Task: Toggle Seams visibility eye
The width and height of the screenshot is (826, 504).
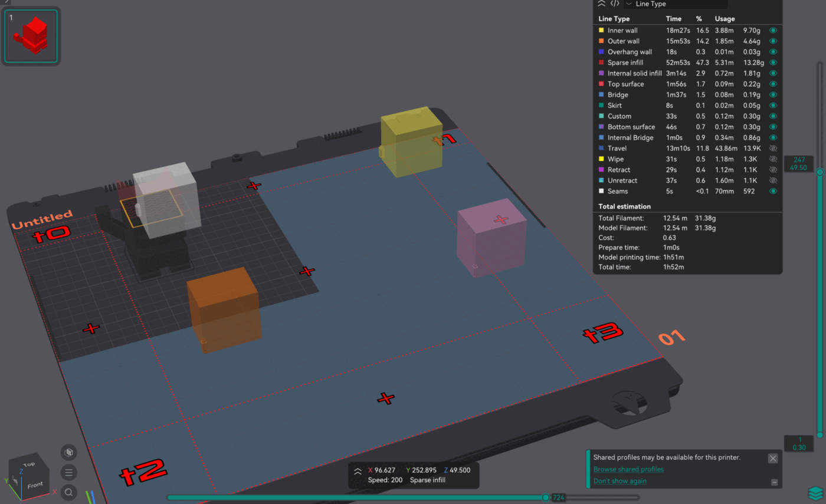Action: coord(773,191)
